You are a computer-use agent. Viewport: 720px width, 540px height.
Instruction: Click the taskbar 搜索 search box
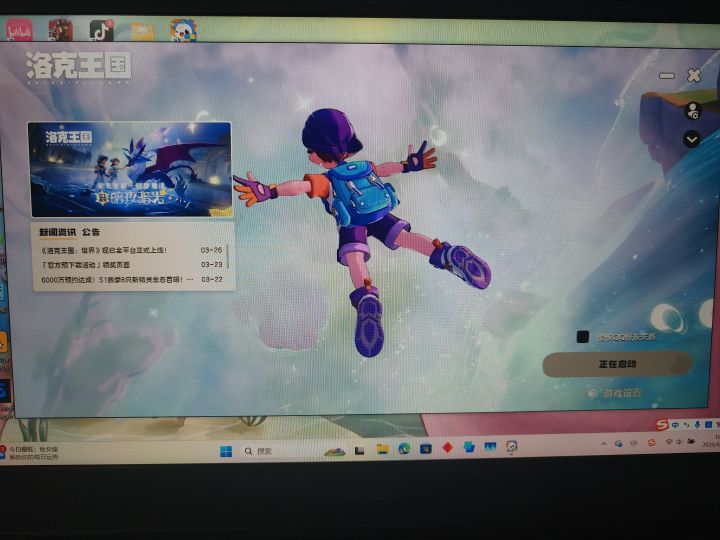point(259,451)
